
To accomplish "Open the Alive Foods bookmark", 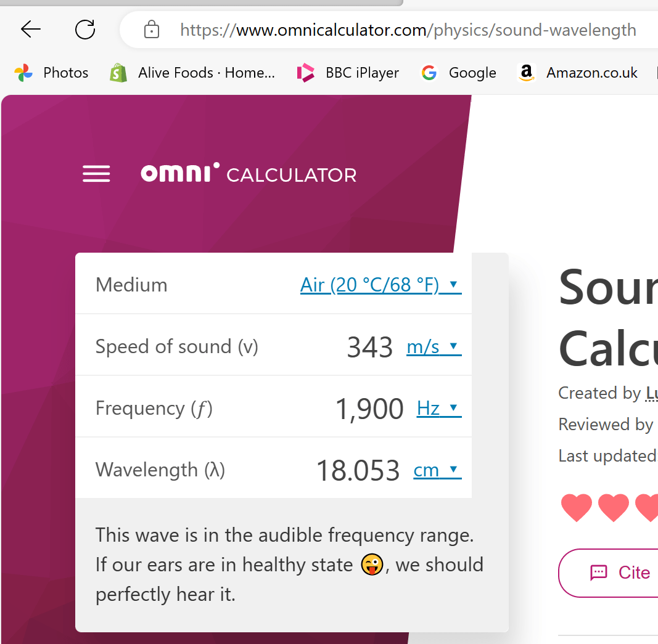I will point(192,73).
